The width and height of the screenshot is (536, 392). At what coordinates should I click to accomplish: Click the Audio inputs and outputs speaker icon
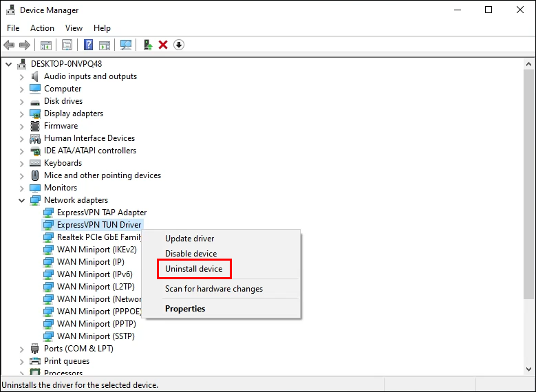coord(35,76)
